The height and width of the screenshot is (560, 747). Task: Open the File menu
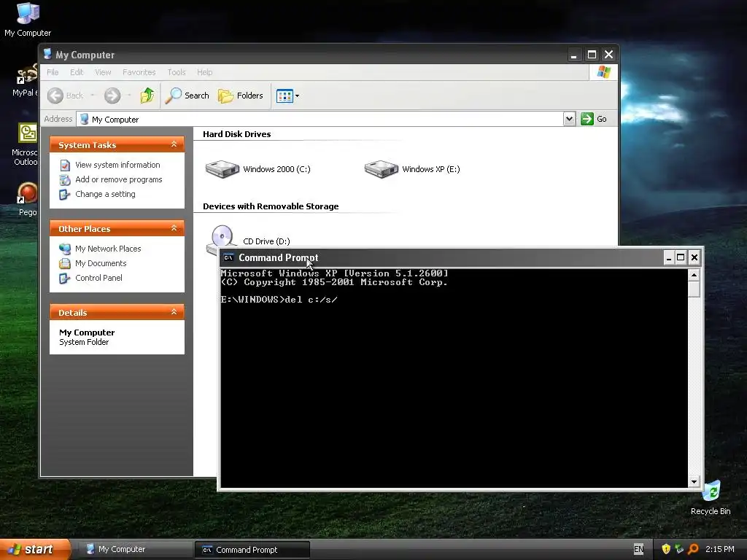(53, 72)
